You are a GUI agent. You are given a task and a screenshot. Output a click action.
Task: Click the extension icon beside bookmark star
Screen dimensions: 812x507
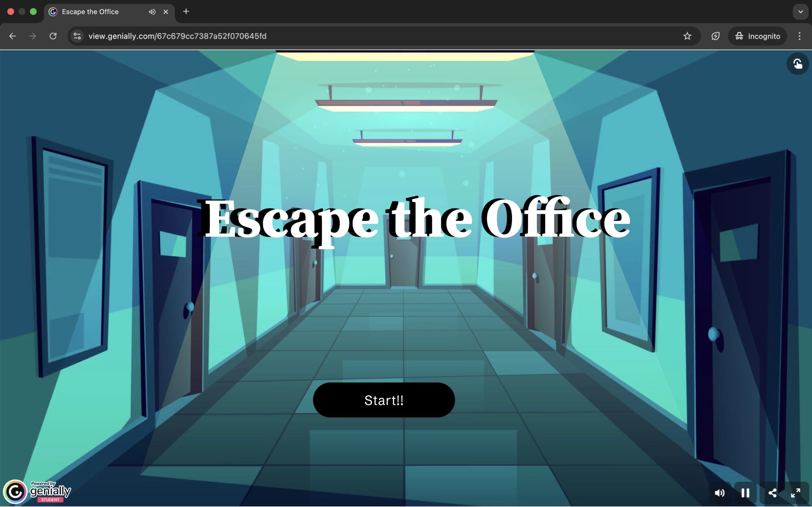click(x=715, y=36)
